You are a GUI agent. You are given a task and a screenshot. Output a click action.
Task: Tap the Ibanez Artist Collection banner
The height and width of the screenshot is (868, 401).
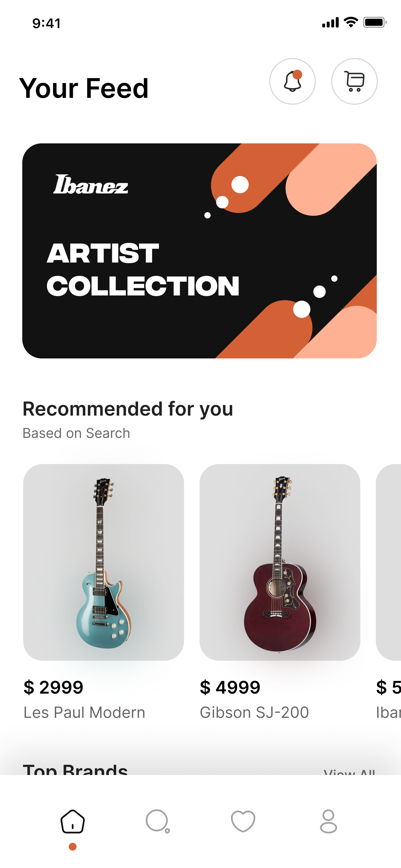(x=200, y=251)
